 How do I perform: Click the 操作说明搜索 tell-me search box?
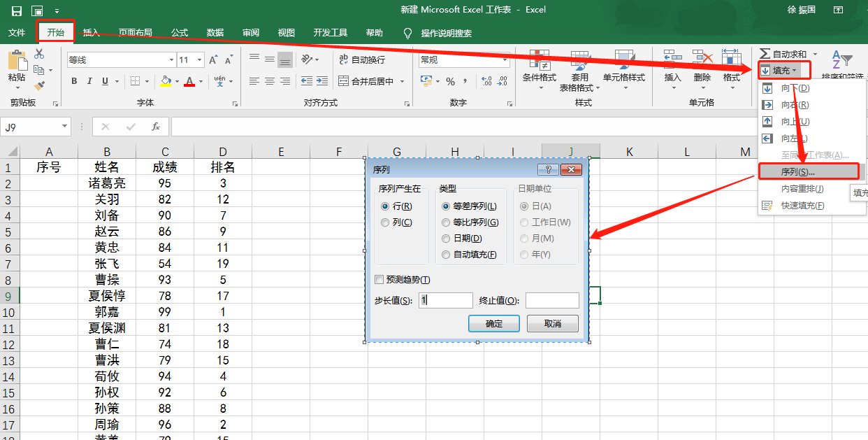coord(446,33)
